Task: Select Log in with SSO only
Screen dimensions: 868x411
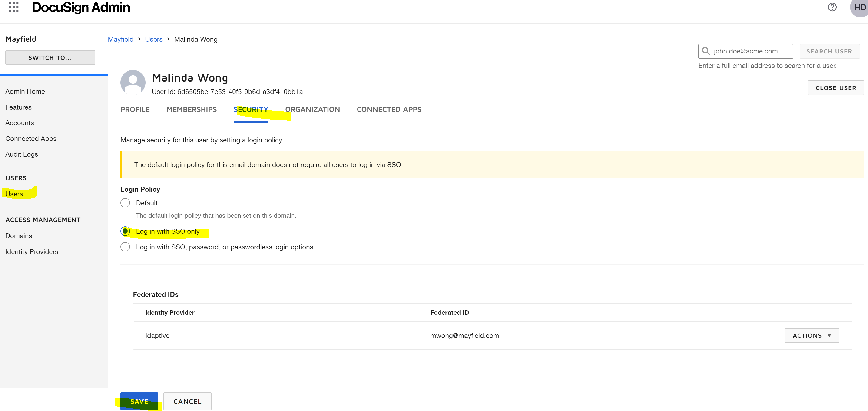Action: click(x=125, y=231)
